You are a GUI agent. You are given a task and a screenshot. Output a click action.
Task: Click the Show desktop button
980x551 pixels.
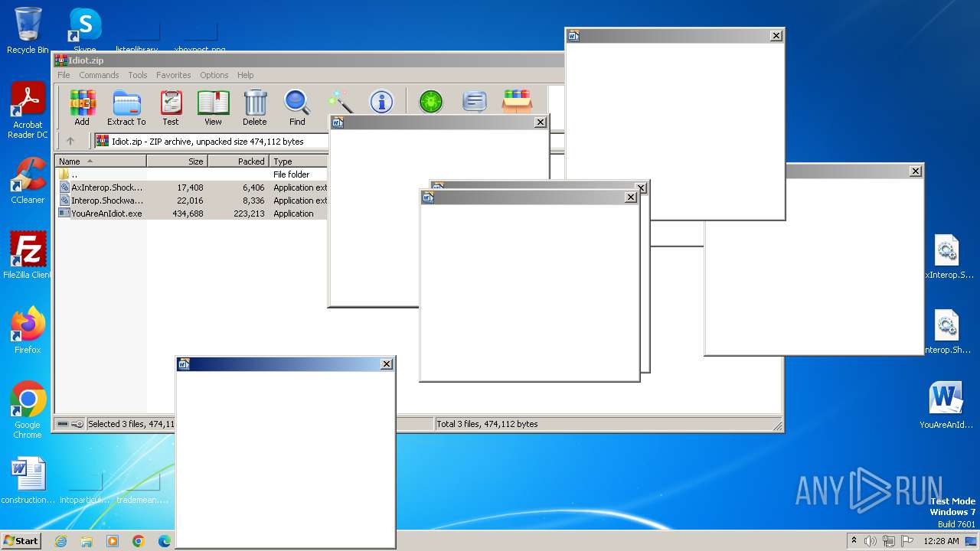[971, 541]
